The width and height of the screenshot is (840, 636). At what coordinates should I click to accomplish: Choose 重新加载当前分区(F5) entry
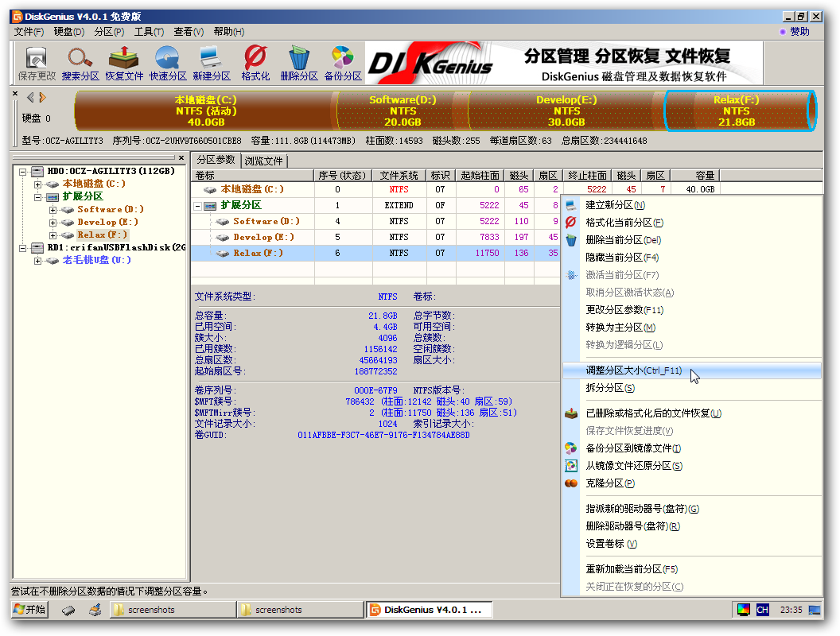[x=691, y=569]
